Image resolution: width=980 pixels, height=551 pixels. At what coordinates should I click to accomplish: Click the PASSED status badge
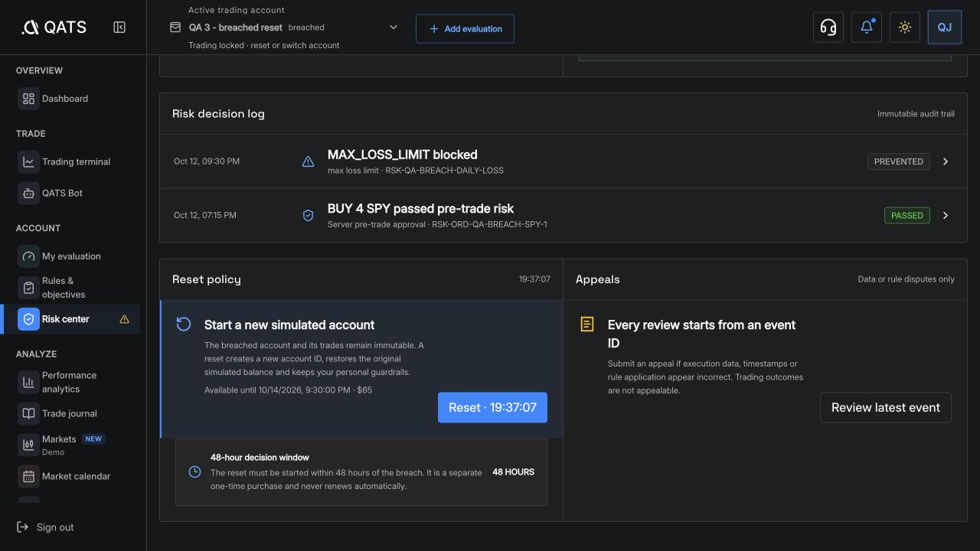click(x=907, y=215)
